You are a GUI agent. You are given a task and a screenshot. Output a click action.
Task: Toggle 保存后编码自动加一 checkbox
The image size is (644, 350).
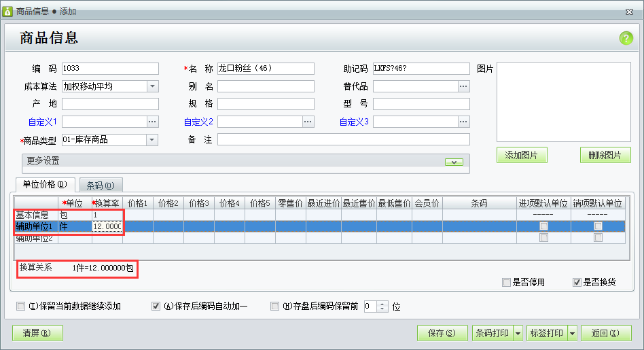tap(156, 306)
